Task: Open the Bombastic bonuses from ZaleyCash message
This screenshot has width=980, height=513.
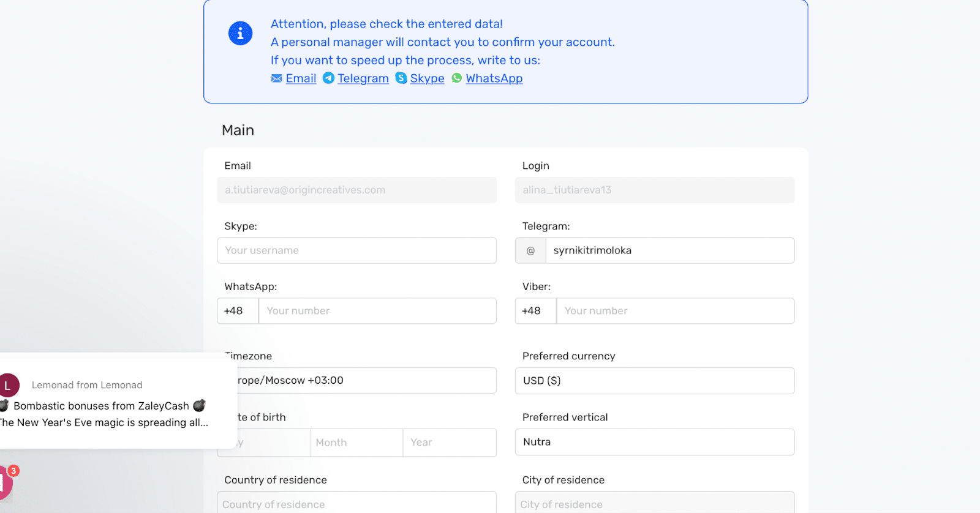Action: point(102,406)
